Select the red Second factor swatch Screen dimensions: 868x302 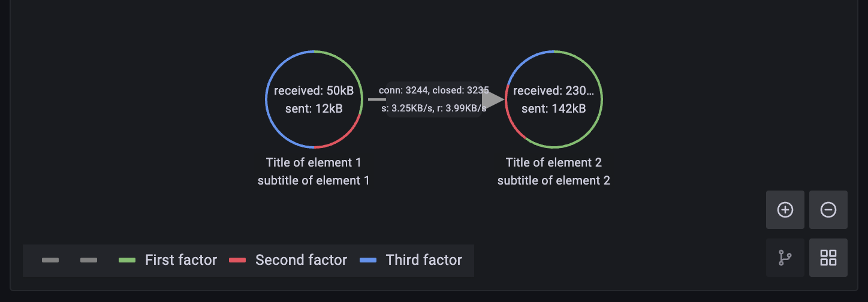[237, 260]
